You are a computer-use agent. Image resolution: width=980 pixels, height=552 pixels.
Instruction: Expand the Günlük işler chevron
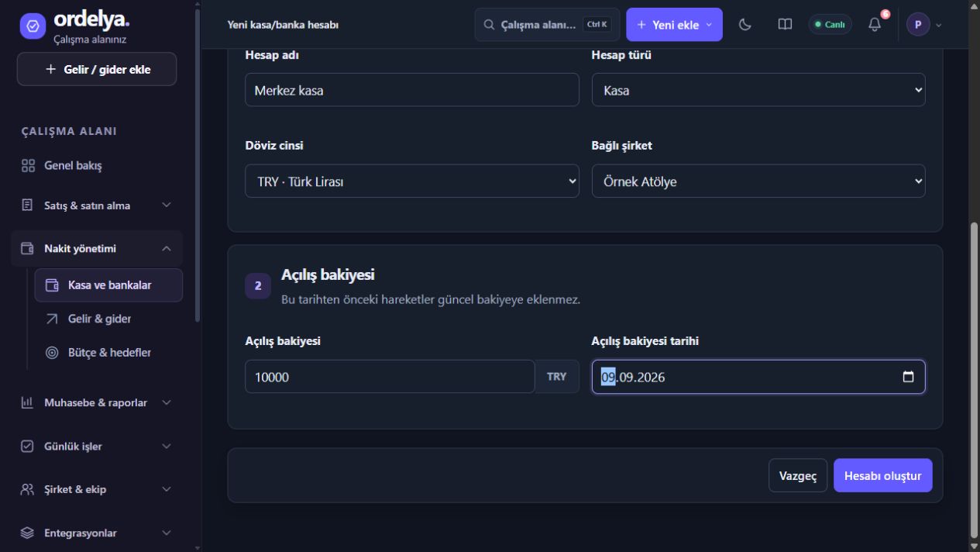[167, 447]
